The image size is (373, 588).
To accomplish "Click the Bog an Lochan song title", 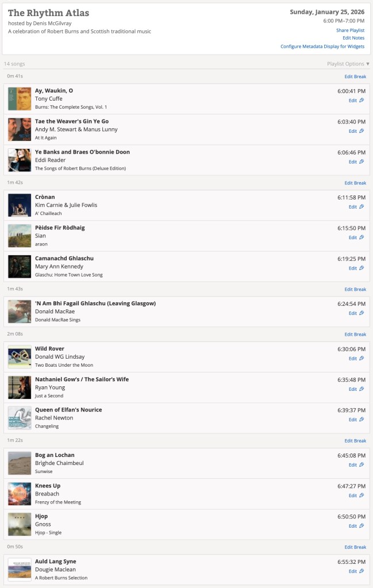I will 55,455.
